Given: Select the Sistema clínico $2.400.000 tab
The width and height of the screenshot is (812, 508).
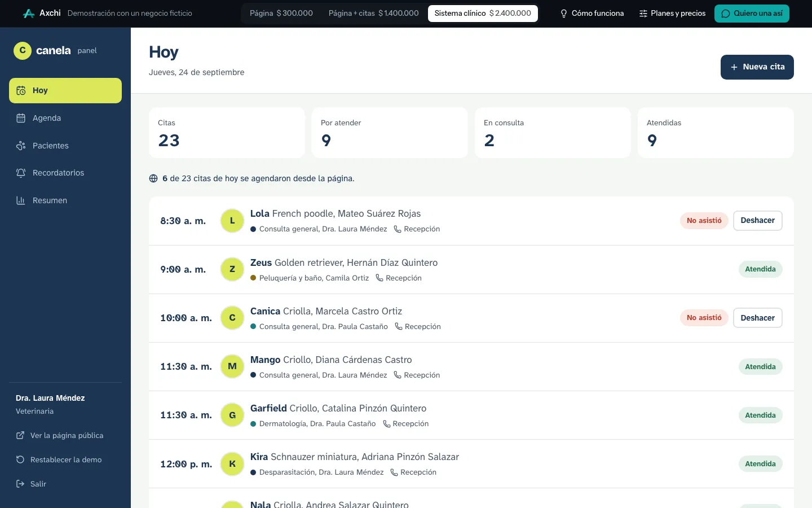Looking at the screenshot, I should [x=483, y=14].
